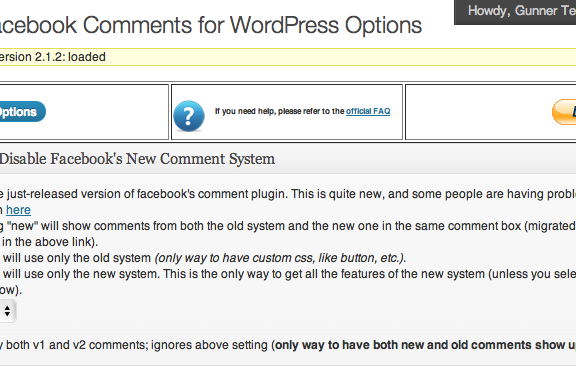The image size is (576, 374).
Task: Click the Disable Facebook's New Comment System heading
Action: pyautogui.click(x=137, y=159)
